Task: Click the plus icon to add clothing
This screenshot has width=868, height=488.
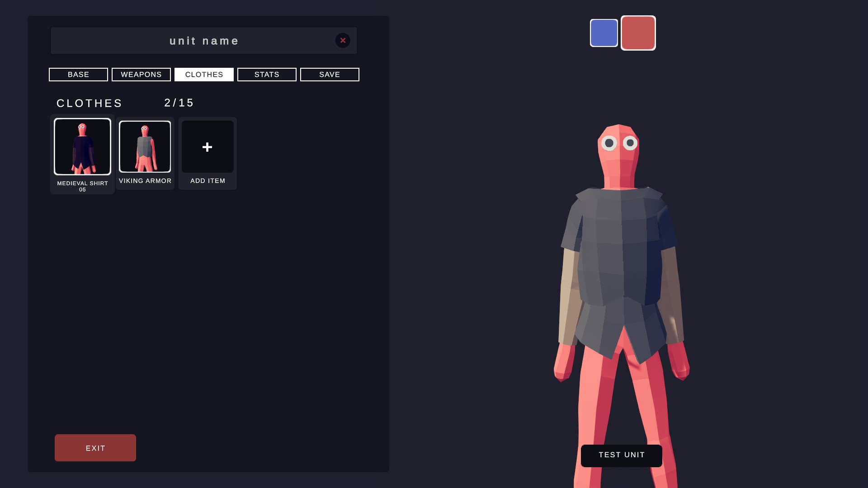Action: click(208, 147)
